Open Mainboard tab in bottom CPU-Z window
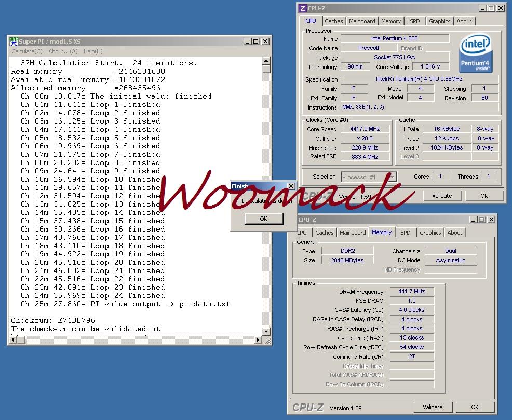Viewport: 512px width, 420px height. pyautogui.click(x=353, y=233)
